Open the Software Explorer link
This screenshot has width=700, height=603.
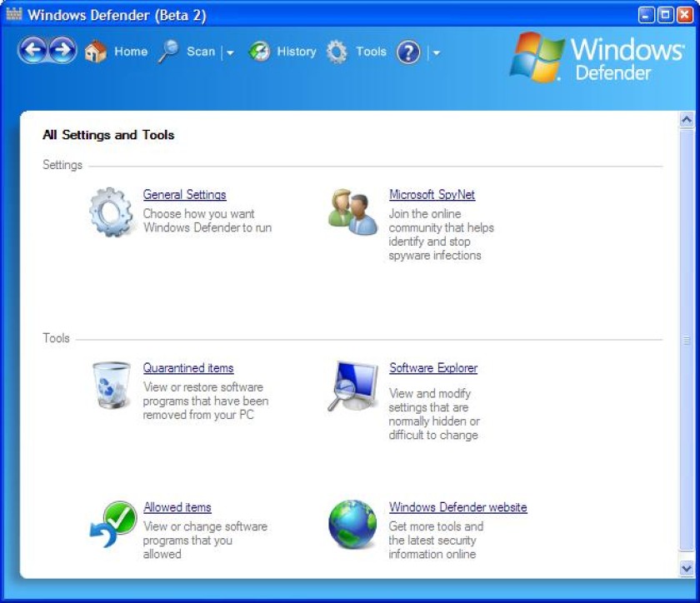pos(433,368)
